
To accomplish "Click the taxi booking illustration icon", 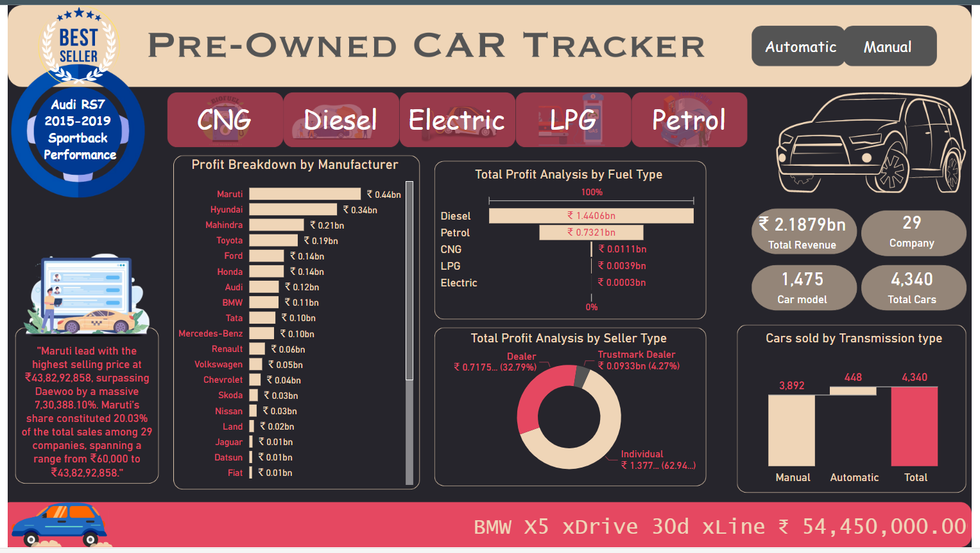I will point(87,295).
